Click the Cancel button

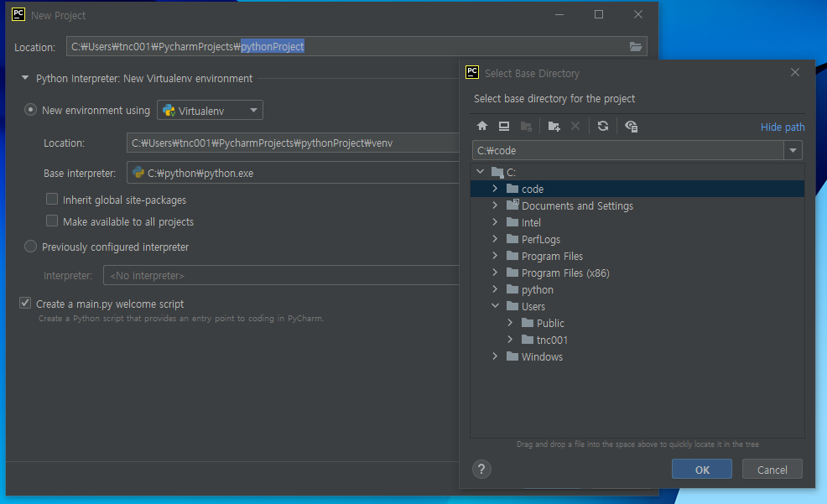pyautogui.click(x=772, y=470)
